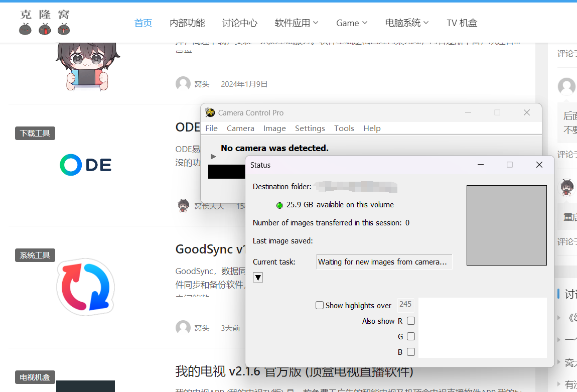This screenshot has height=392, width=577.
Task: Tick the G channel checkbox
Action: (x=411, y=336)
